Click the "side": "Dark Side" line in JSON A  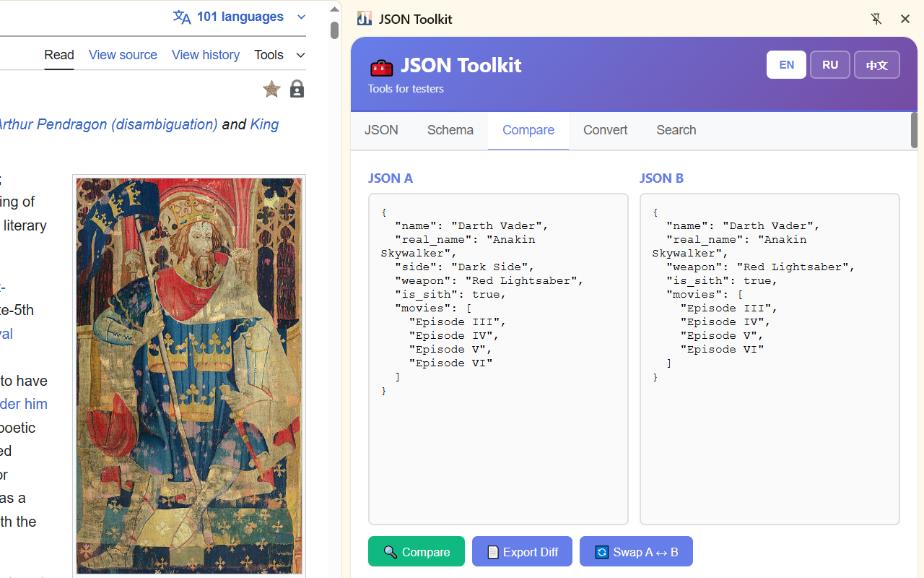(464, 267)
